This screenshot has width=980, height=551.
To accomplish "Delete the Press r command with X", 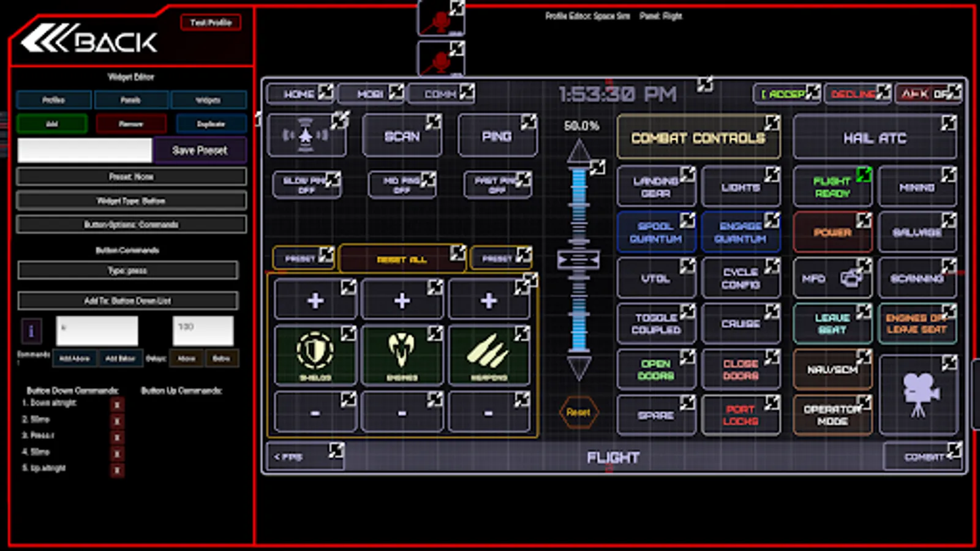I will click(117, 437).
